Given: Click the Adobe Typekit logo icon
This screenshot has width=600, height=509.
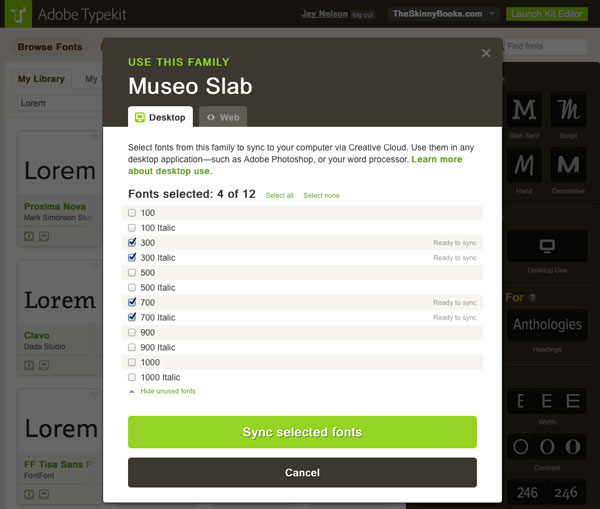Looking at the screenshot, I should click(x=18, y=14).
